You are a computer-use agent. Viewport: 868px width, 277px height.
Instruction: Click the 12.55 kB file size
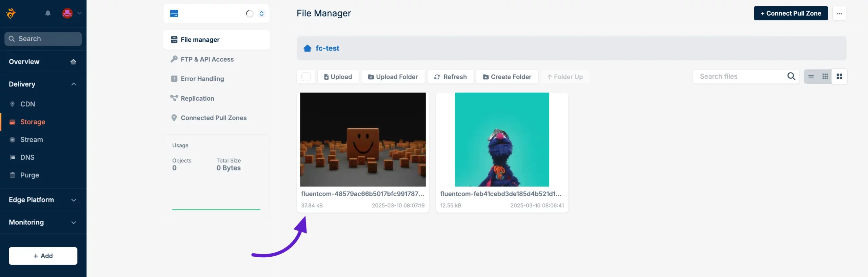pos(451,205)
